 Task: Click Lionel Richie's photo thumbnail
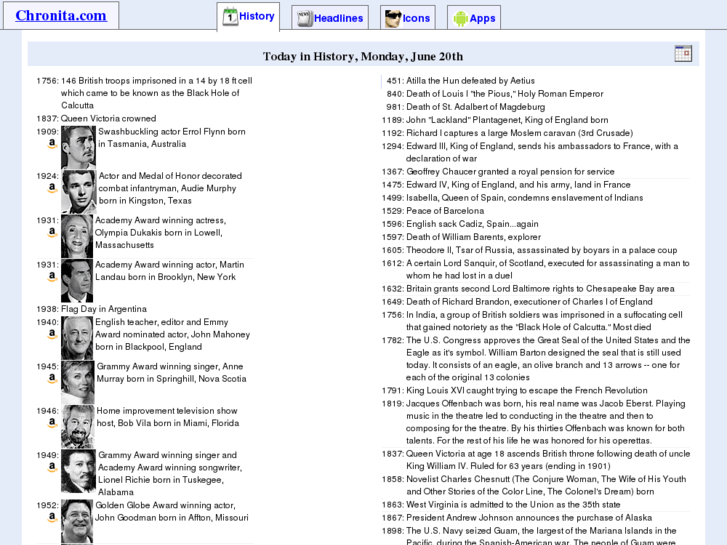pos(78,471)
